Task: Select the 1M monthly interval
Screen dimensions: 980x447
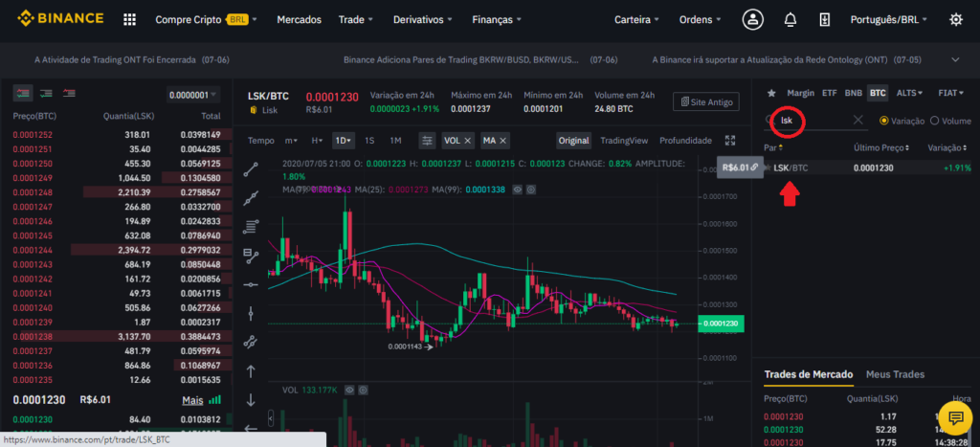Action: [x=395, y=140]
